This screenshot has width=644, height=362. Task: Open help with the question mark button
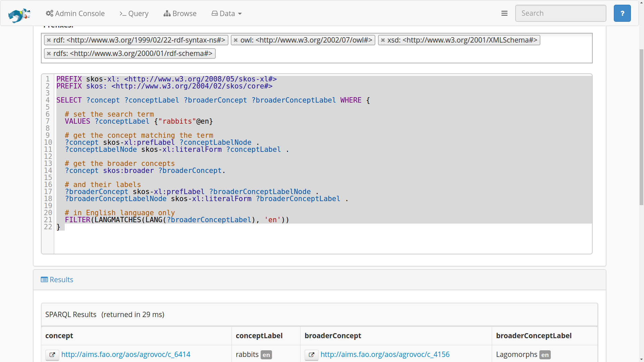pyautogui.click(x=622, y=13)
